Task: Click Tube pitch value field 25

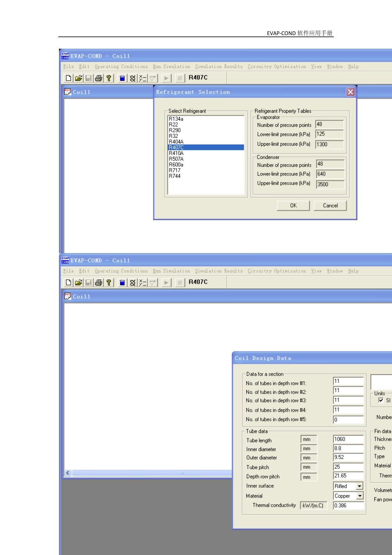Action: (349, 467)
